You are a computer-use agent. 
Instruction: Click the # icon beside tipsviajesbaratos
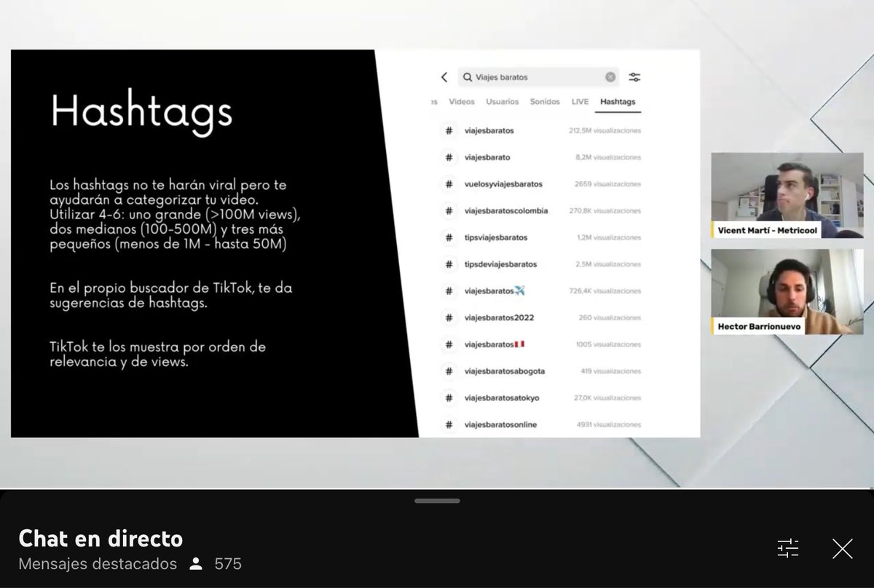tap(449, 238)
